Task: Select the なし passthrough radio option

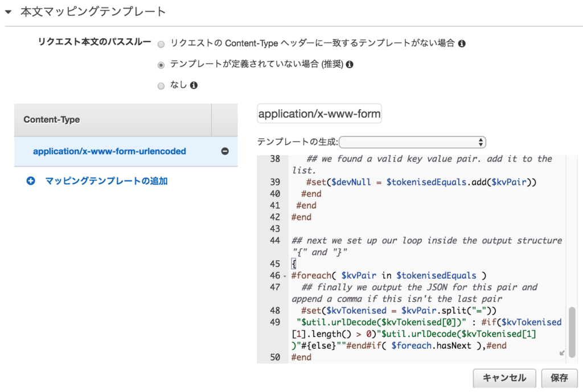Action: click(x=161, y=86)
